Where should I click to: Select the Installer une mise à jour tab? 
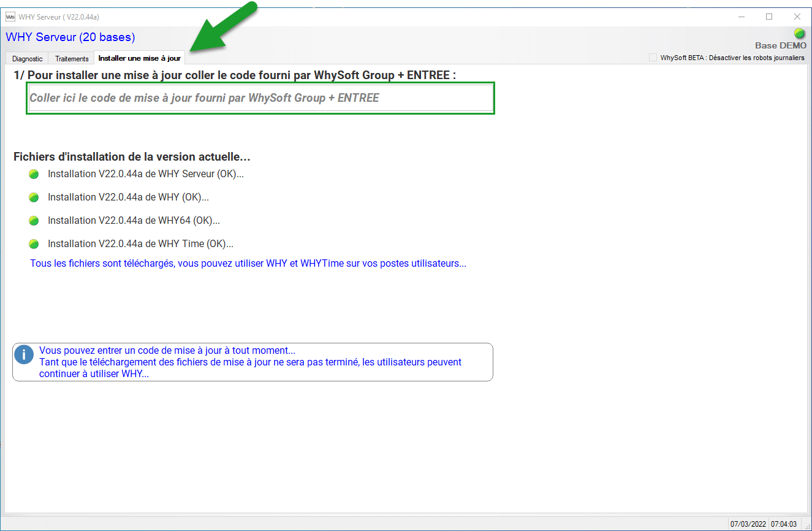(x=140, y=58)
